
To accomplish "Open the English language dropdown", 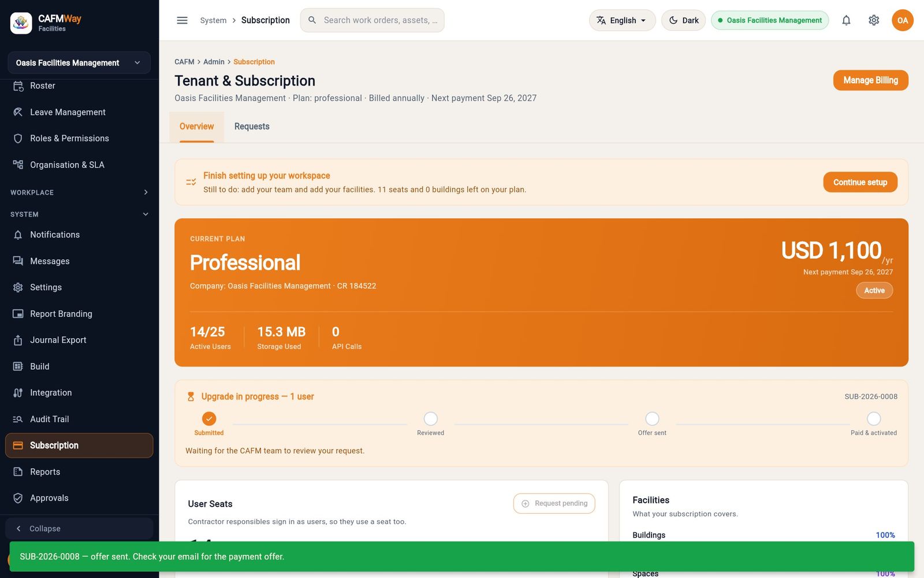I will coord(622,20).
